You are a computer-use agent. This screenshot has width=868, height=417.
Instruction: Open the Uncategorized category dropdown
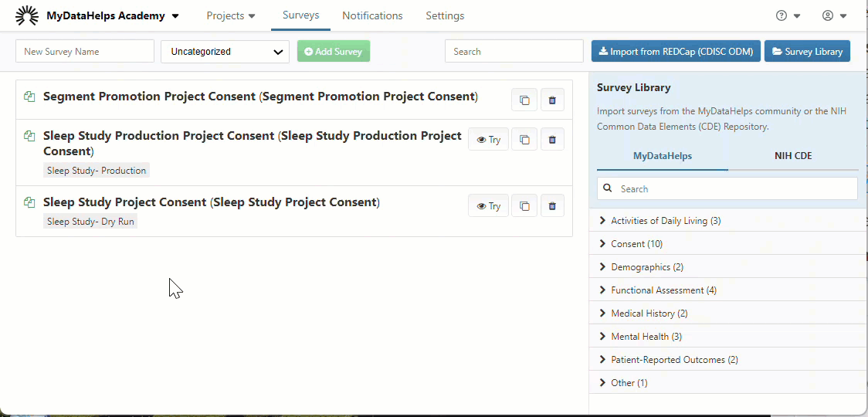click(225, 52)
